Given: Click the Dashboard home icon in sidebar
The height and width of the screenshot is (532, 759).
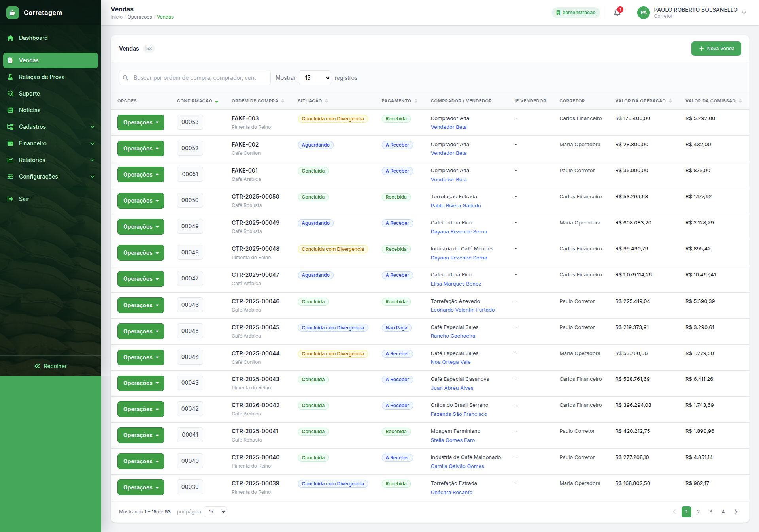Looking at the screenshot, I should pos(10,38).
